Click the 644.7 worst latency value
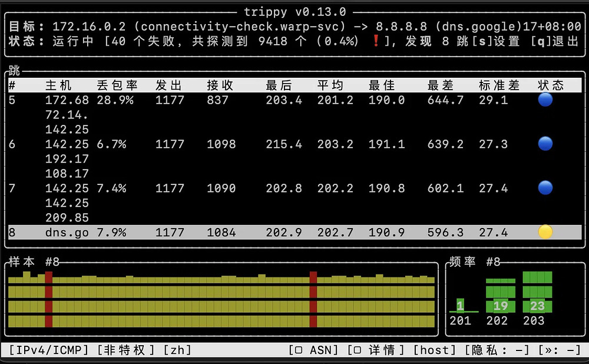The height and width of the screenshot is (364, 589). pyautogui.click(x=445, y=100)
